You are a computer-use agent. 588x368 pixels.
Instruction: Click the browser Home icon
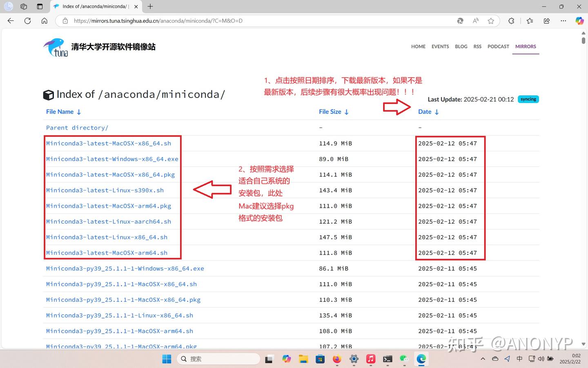pyautogui.click(x=45, y=20)
